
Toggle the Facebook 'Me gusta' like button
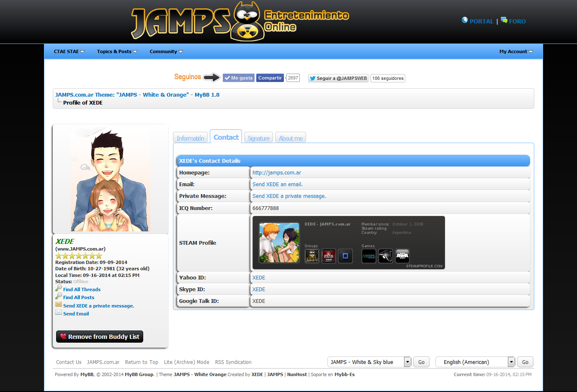(238, 78)
